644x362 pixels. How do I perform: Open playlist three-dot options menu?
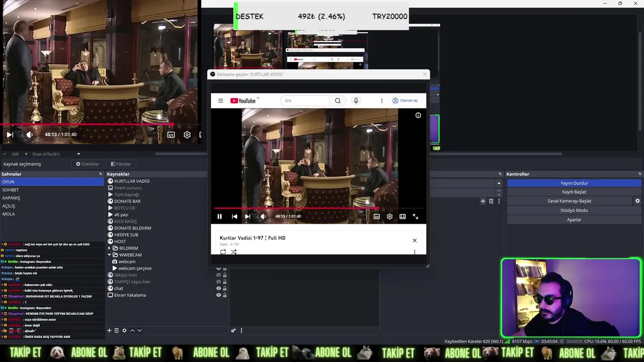coord(415,252)
